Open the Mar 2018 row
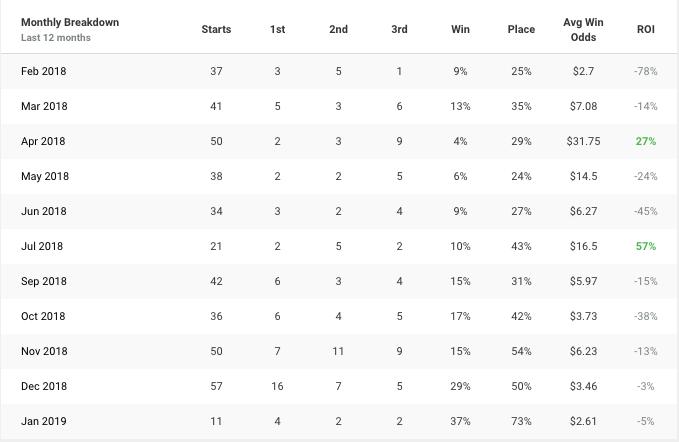The image size is (679, 442). pos(340,106)
